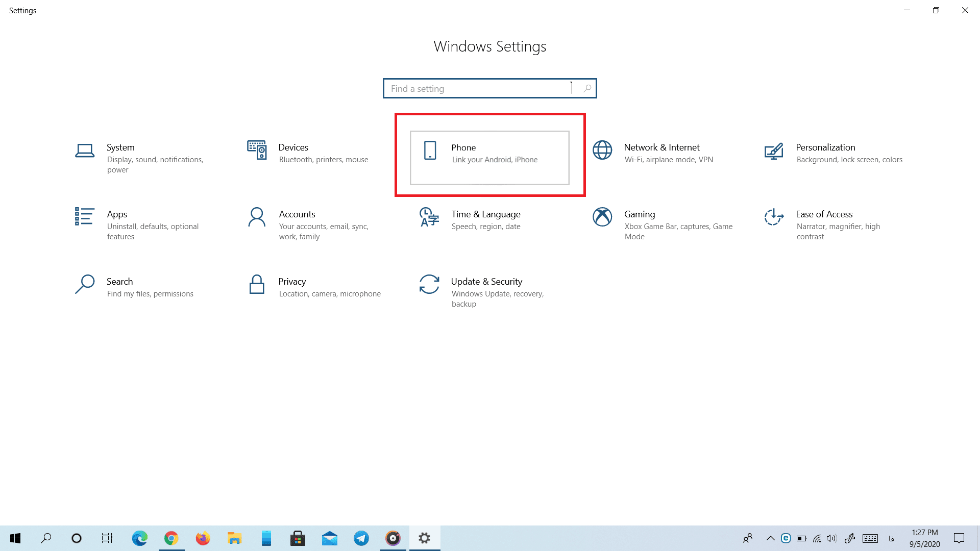Viewport: 980px width, 551px height.
Task: Switch to Google Chrome on the taskbar
Action: pos(171,538)
